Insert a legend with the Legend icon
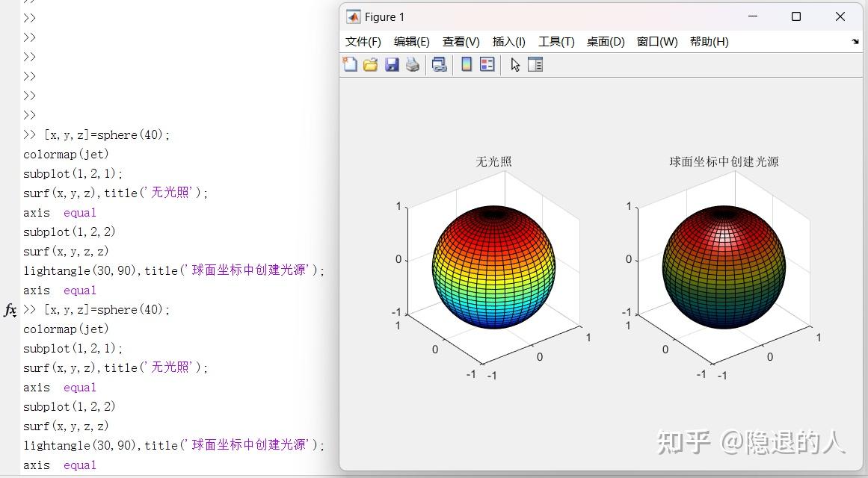The image size is (868, 478). click(487, 64)
